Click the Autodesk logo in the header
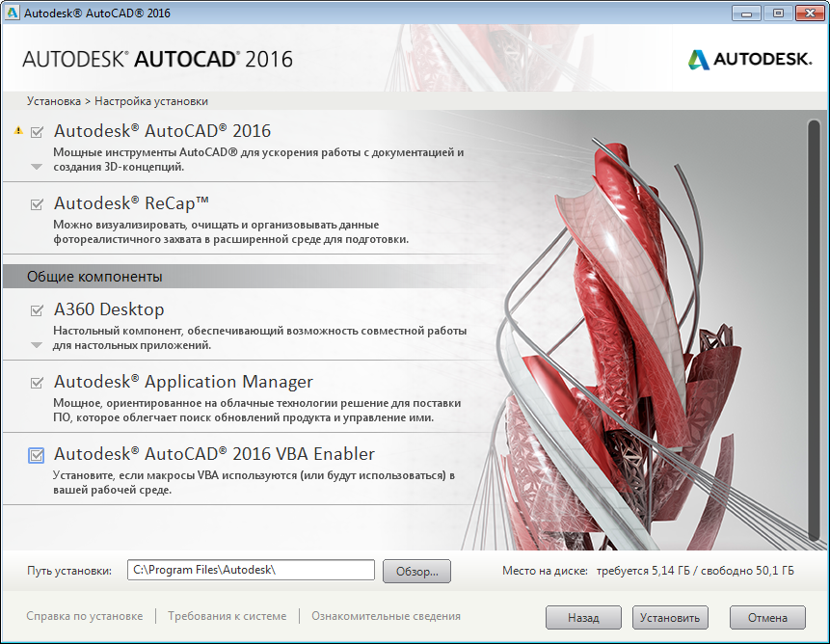The width and height of the screenshot is (830, 644). (750, 59)
